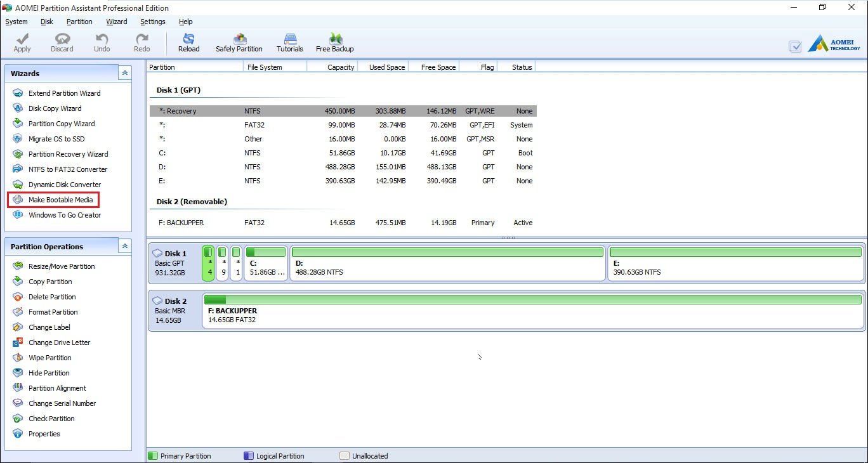Collapse the Partition Operations panel
Image resolution: width=868 pixels, height=463 pixels.
(x=125, y=247)
